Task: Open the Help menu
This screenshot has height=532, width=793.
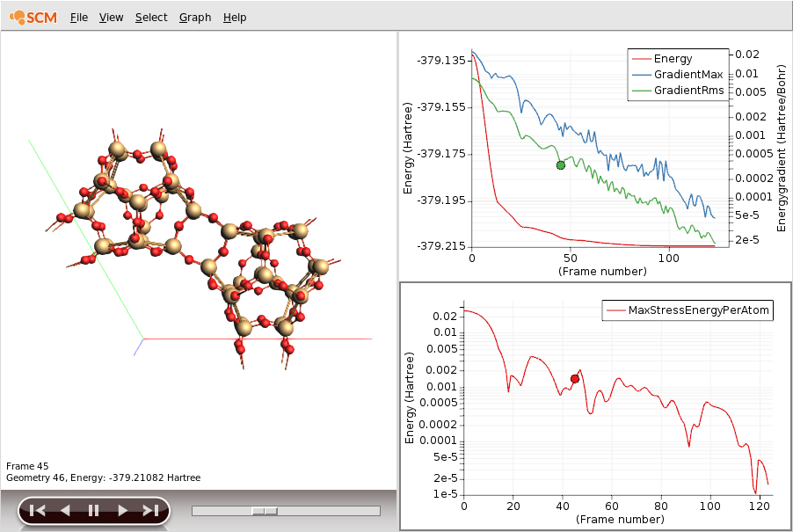Action: 235,18
